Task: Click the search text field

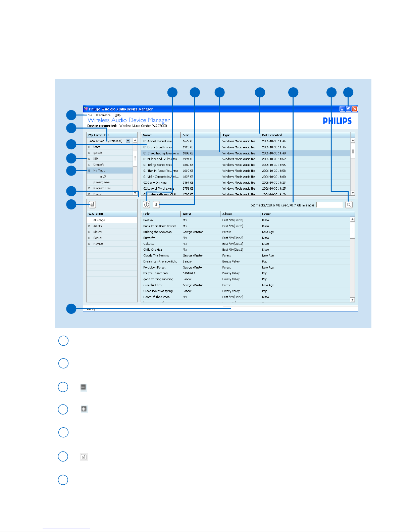Action: (329, 205)
